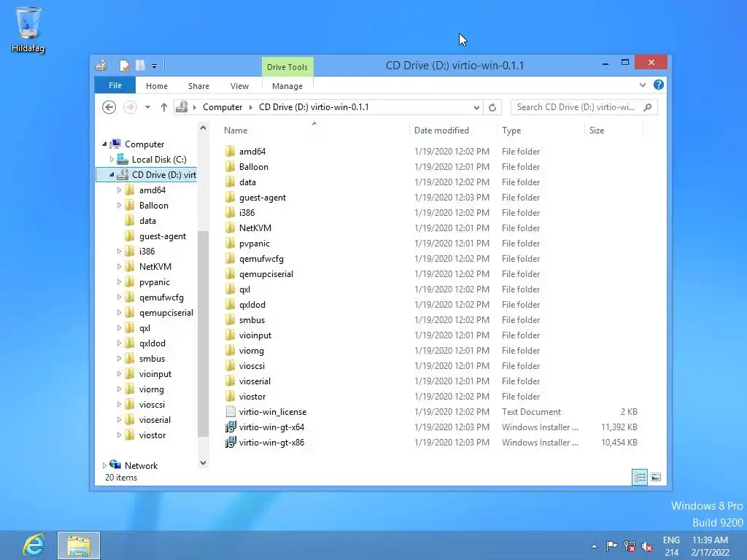747x560 pixels.
Task: Switch to Details view layout button
Action: click(639, 477)
